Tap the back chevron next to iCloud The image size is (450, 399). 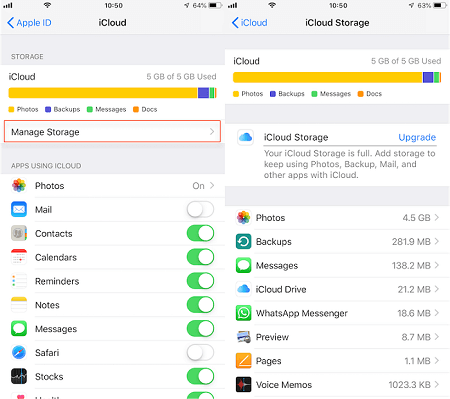point(235,23)
